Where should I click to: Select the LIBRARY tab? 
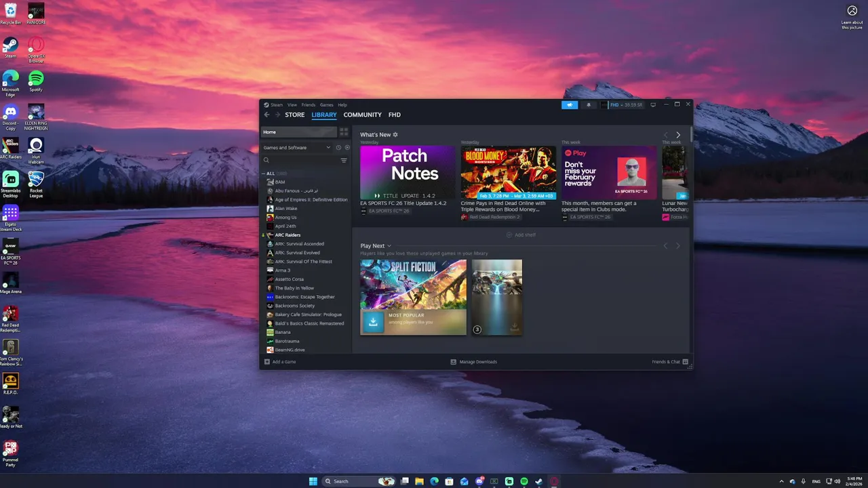324,115
